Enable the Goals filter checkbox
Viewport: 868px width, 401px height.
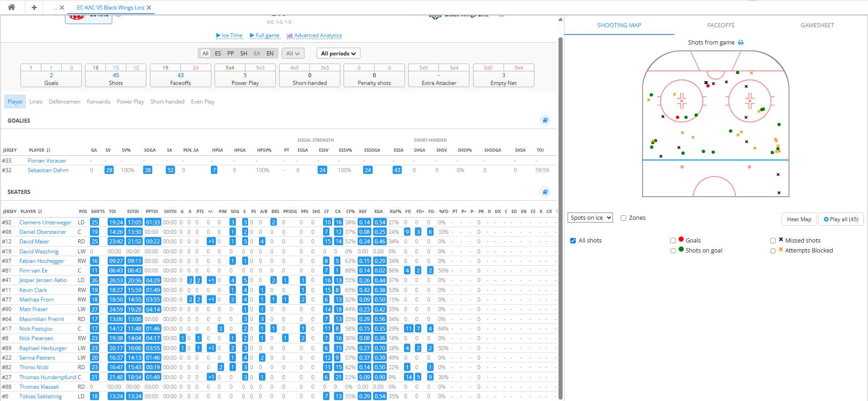click(673, 241)
